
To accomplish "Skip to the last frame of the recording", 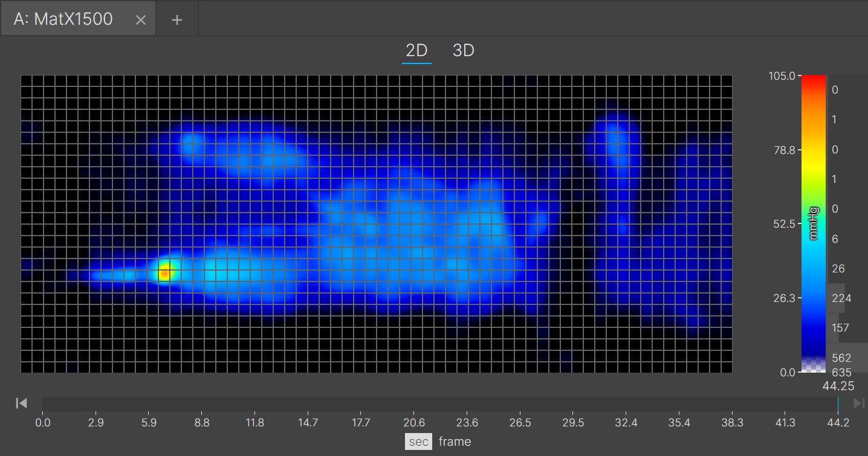I will (x=859, y=403).
